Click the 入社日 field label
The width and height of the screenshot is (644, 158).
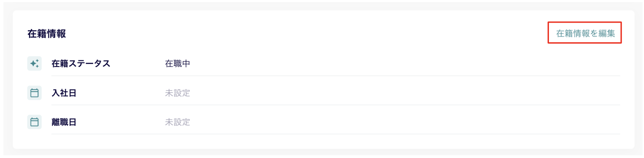pyautogui.click(x=64, y=93)
